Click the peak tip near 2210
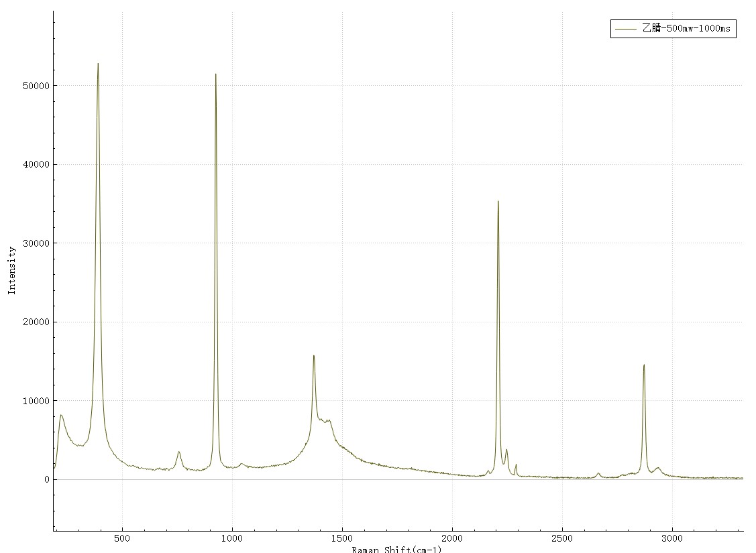 pyautogui.click(x=498, y=201)
